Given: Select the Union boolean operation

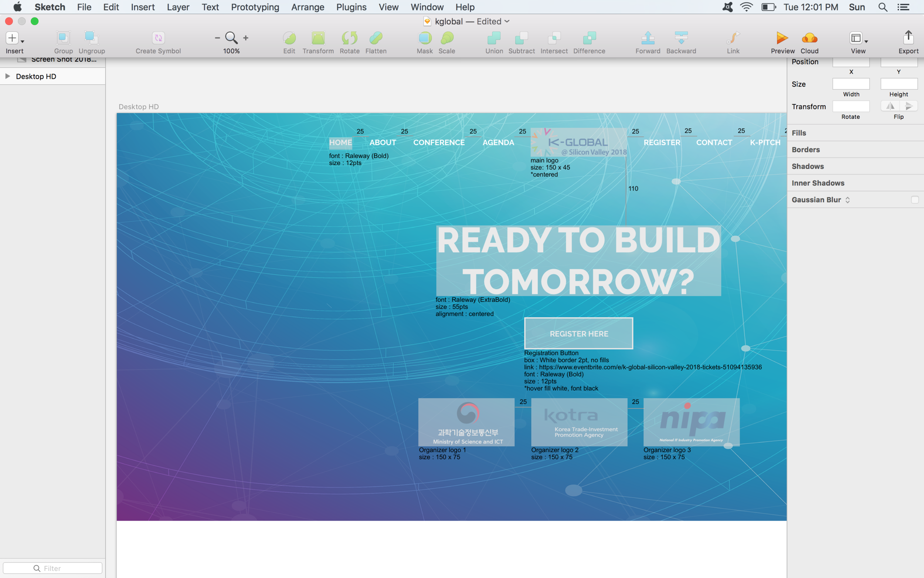Looking at the screenshot, I should coord(493,42).
